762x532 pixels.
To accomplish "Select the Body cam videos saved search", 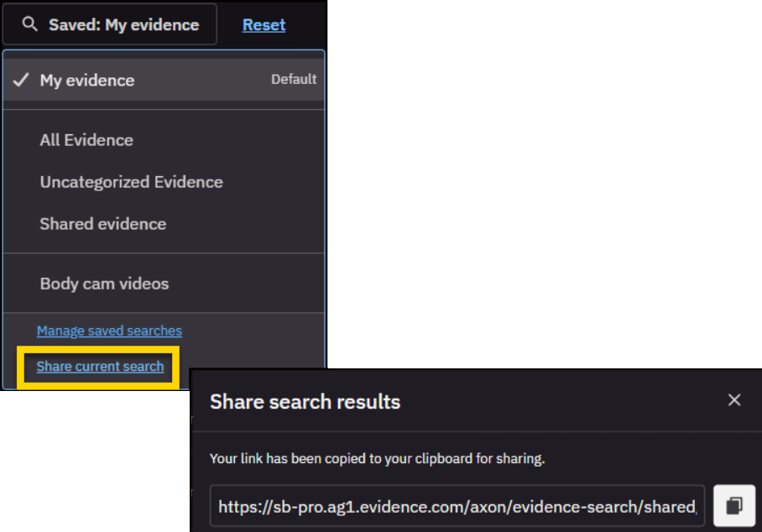I will [x=102, y=284].
